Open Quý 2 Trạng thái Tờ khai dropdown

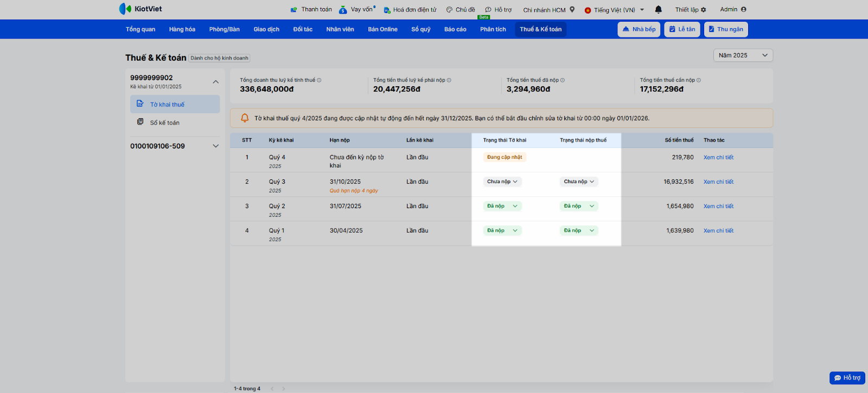(x=502, y=206)
